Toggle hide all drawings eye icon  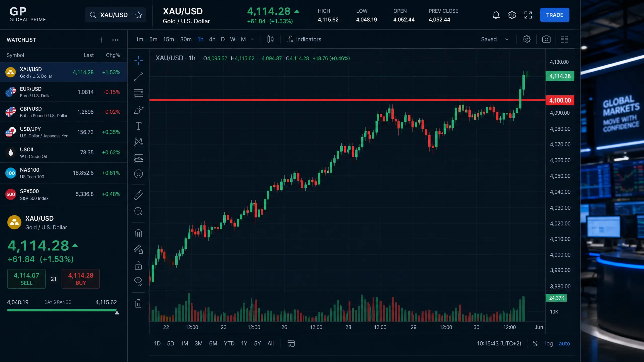pyautogui.click(x=138, y=281)
